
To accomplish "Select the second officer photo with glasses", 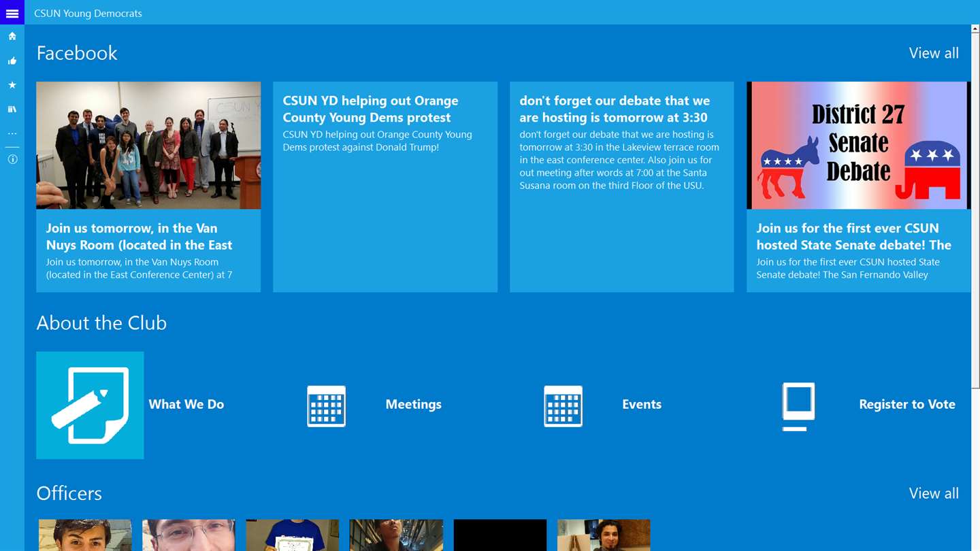I will pos(189,535).
